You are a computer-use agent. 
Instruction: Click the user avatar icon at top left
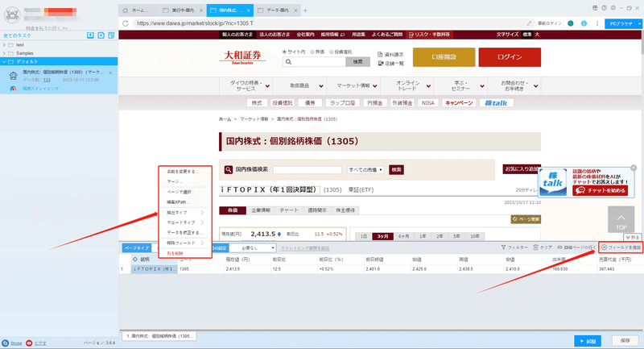(12, 15)
